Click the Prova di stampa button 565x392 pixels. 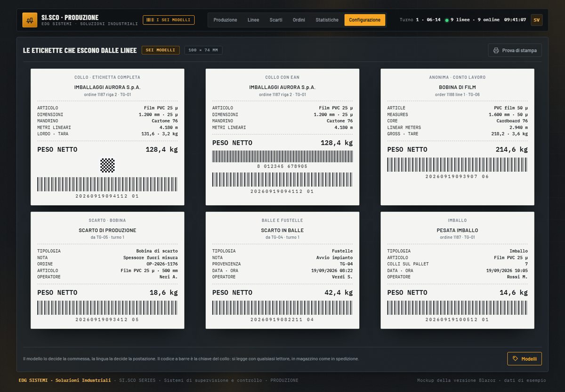(515, 50)
